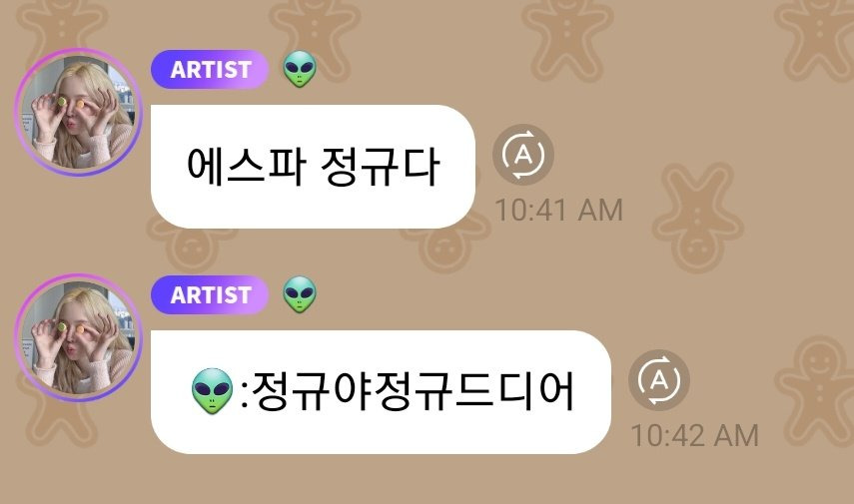Open the artist profile photo beside second message
This screenshot has width=854, height=504.
tap(79, 338)
